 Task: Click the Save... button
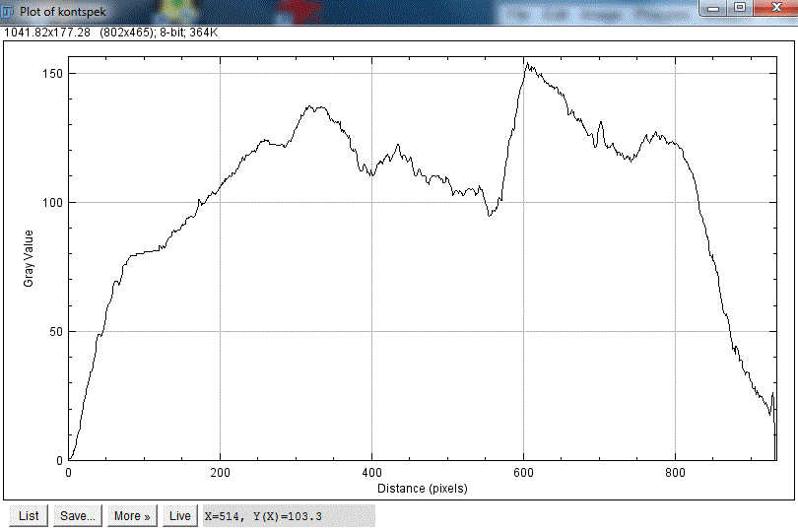click(x=78, y=515)
